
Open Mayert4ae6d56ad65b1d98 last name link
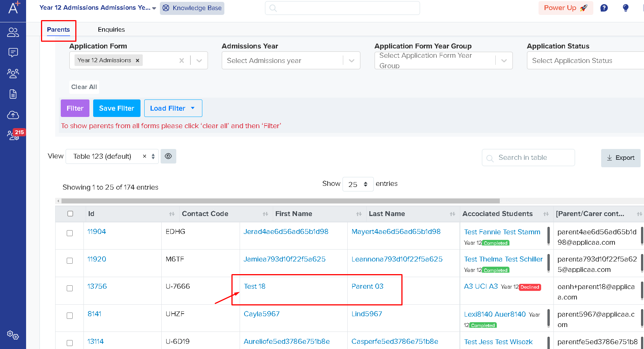(396, 232)
